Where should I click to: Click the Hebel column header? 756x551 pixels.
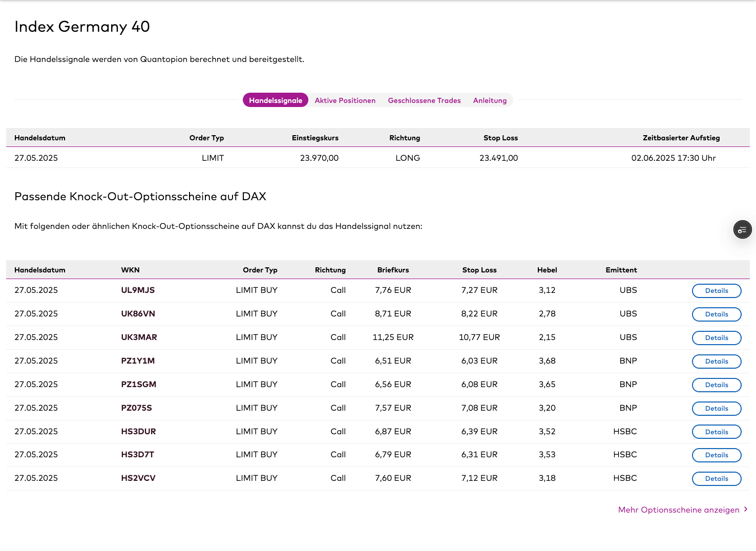point(547,270)
